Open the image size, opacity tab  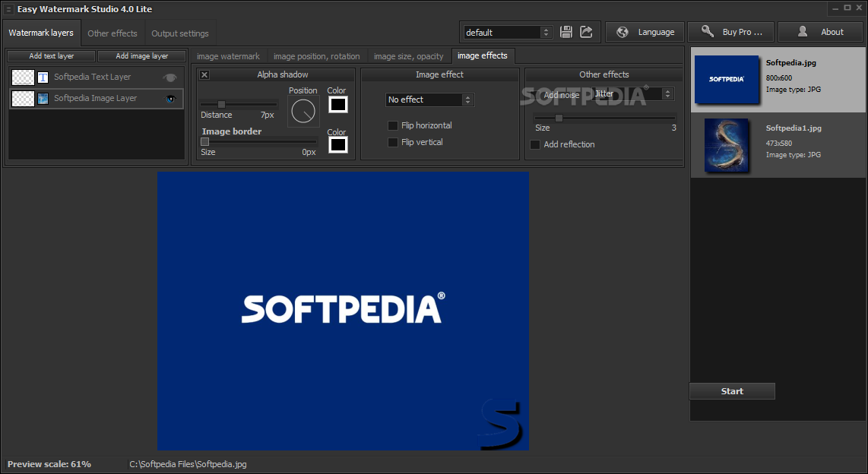[408, 56]
